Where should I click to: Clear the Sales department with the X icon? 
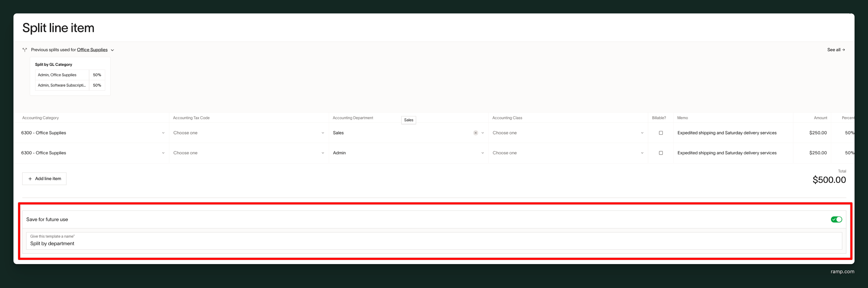[x=475, y=133]
